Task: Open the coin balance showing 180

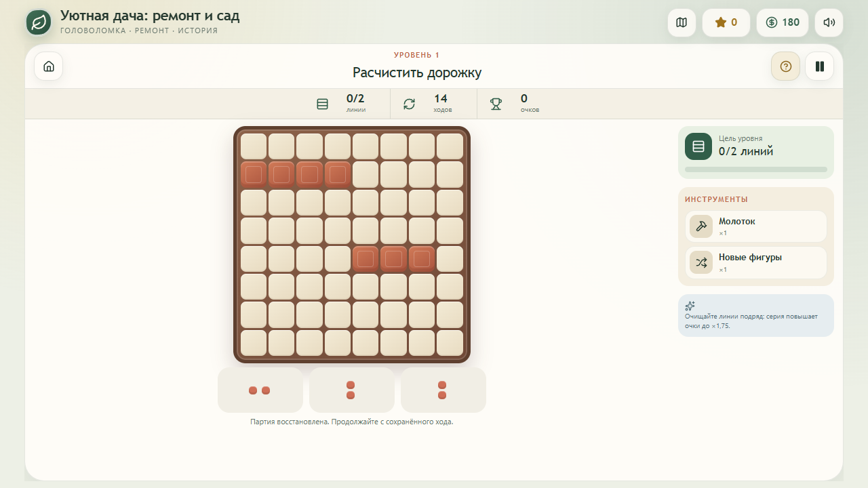Action: 783,22
